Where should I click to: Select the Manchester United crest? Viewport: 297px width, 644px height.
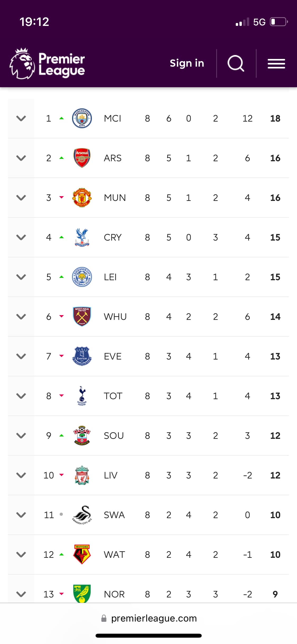pos(82,197)
